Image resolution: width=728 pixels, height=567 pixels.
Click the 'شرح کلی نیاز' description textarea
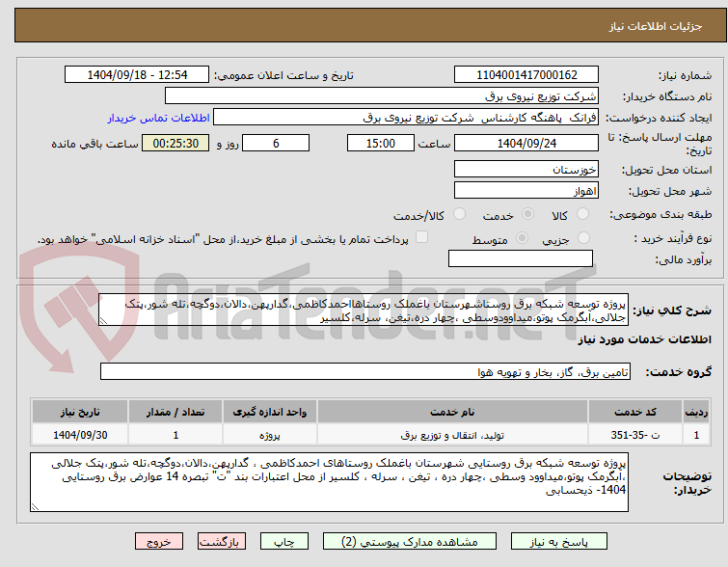pyautogui.click(x=364, y=310)
